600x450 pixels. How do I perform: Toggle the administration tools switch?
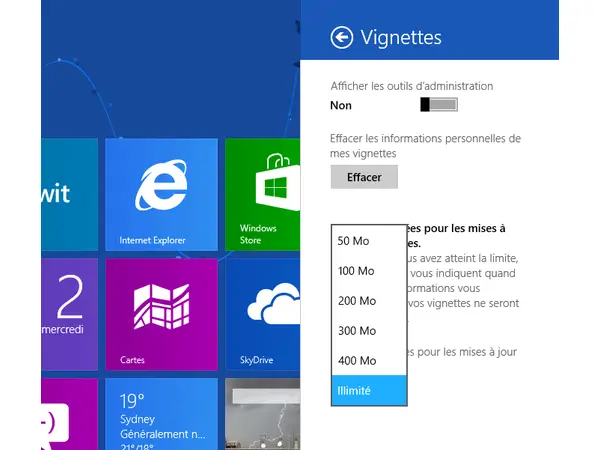(x=439, y=104)
